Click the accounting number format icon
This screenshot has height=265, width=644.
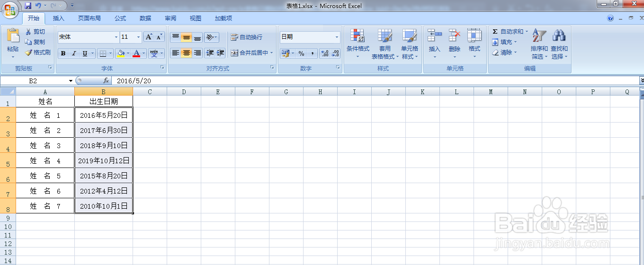click(285, 53)
